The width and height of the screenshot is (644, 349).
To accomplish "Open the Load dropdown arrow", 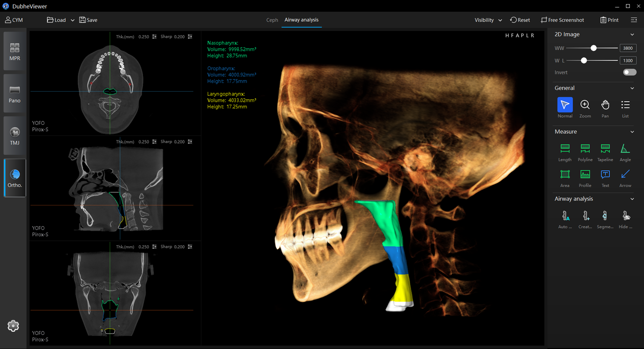I will (x=72, y=20).
